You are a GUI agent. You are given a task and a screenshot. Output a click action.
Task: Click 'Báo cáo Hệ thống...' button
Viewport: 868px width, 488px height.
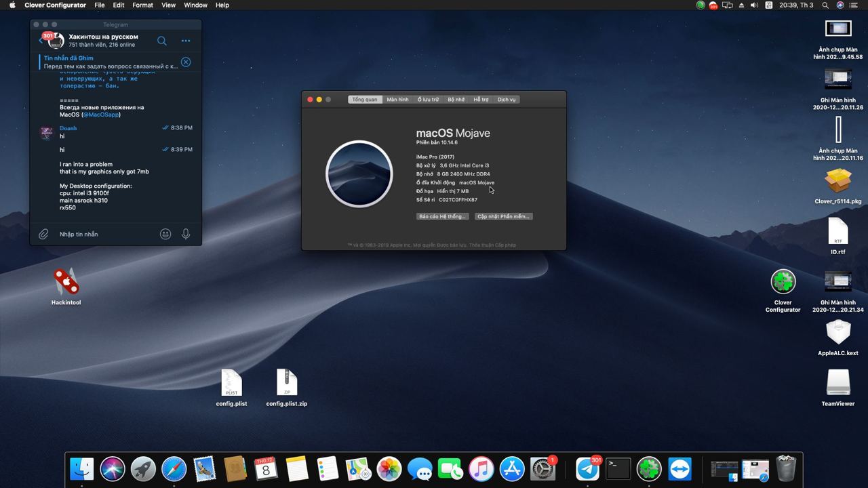pyautogui.click(x=442, y=216)
